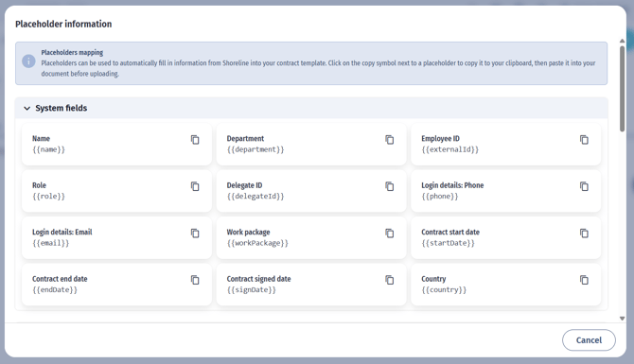Click the Contract signed date label

point(258,279)
